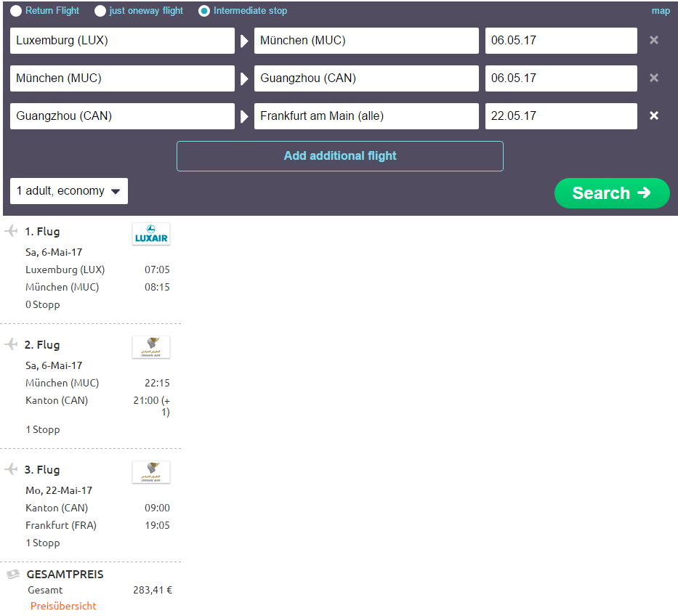Click Luxemburg (LUX) in 1. Flug details

coord(65,269)
